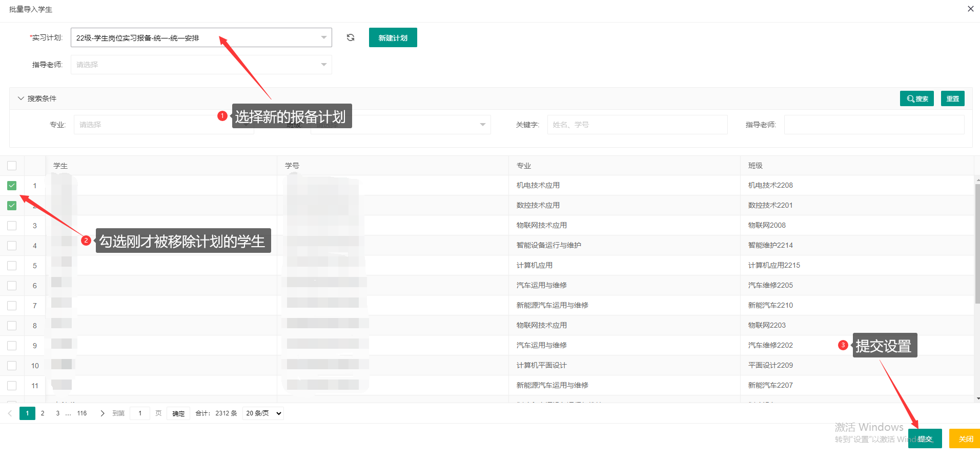Click the 搜索 button with magnifier icon

(x=916, y=98)
